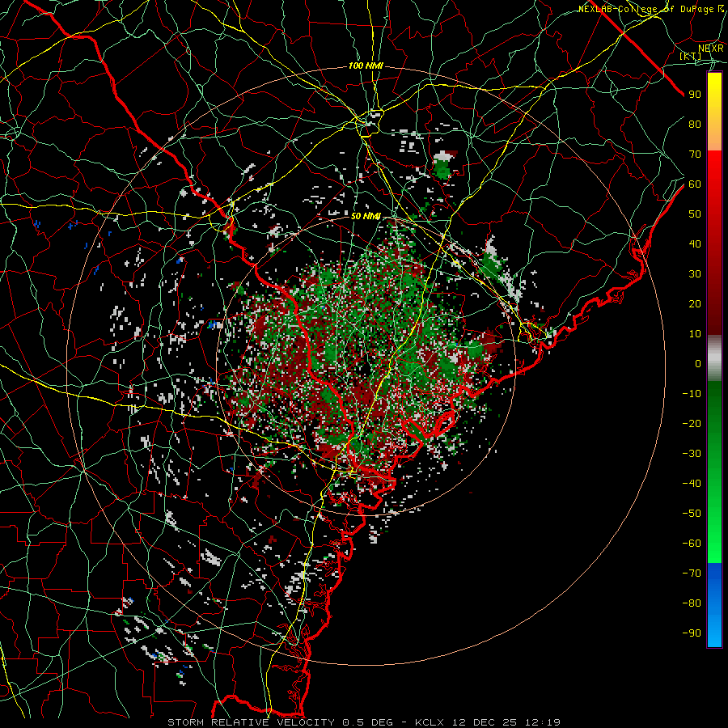
Task: Click the "-50" value on the velocity scale
Action: click(x=692, y=514)
